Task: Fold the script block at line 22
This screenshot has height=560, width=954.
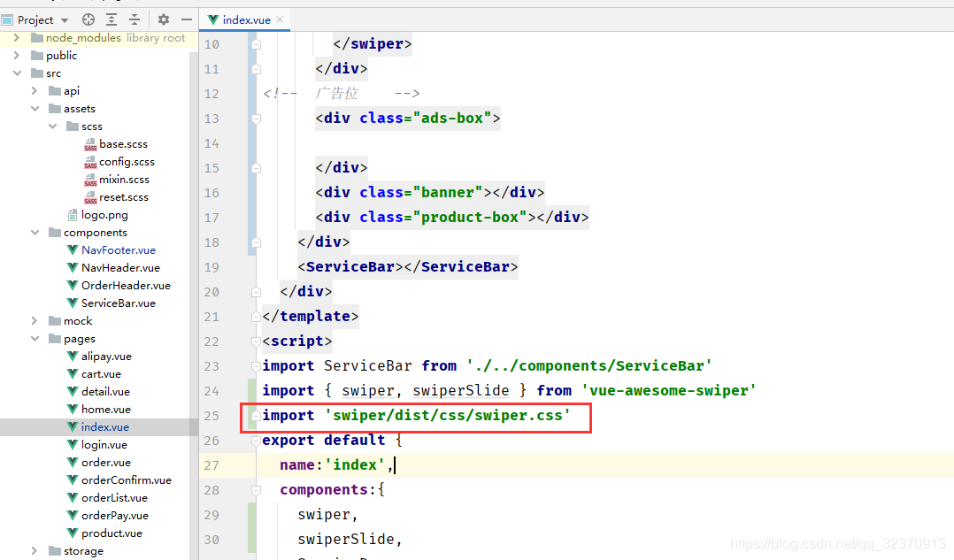Action: click(255, 341)
